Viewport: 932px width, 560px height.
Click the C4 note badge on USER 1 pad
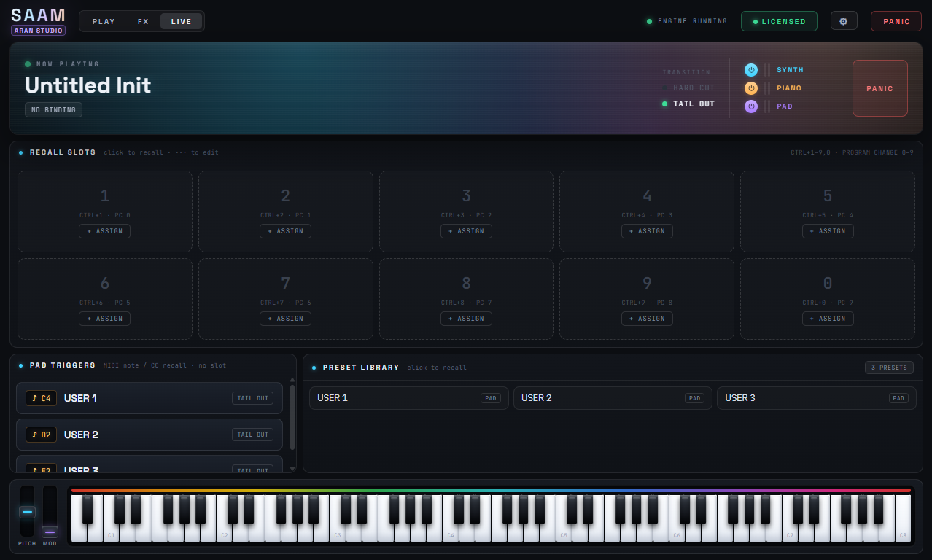coord(41,398)
